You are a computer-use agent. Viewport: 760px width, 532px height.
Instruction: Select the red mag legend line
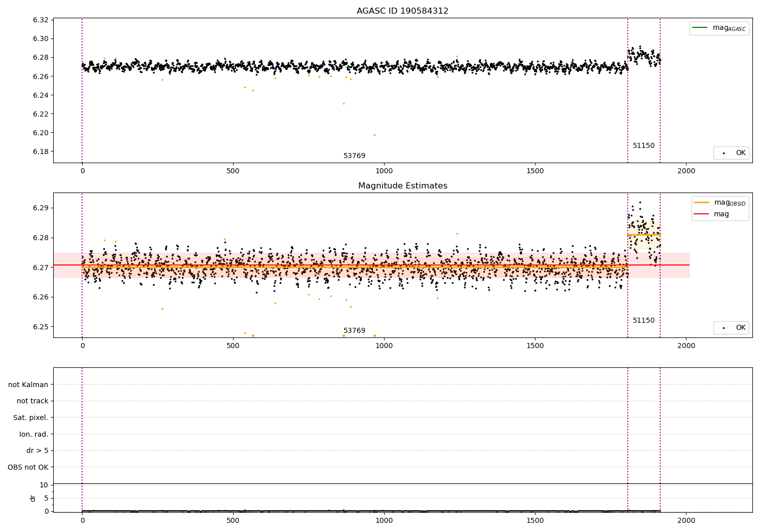tap(702, 214)
